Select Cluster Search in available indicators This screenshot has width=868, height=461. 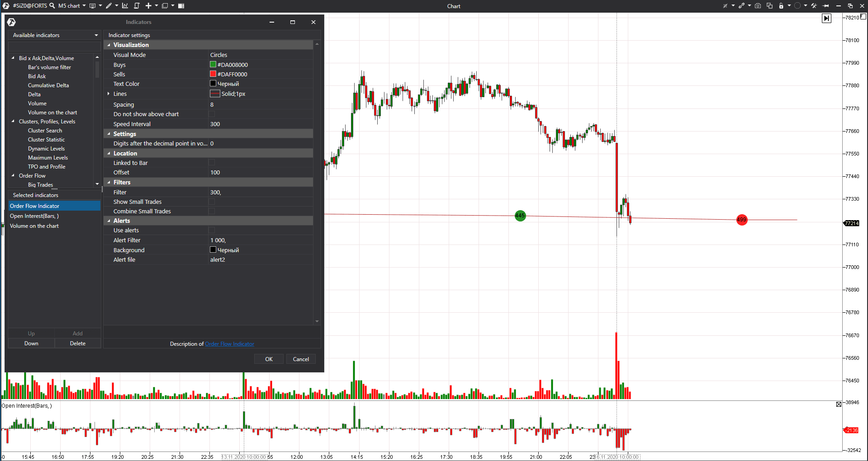(45, 131)
